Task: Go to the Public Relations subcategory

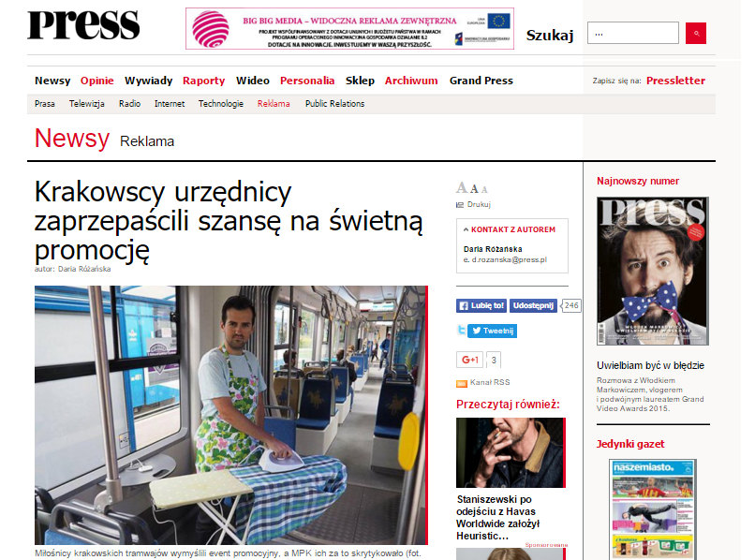Action: [334, 104]
